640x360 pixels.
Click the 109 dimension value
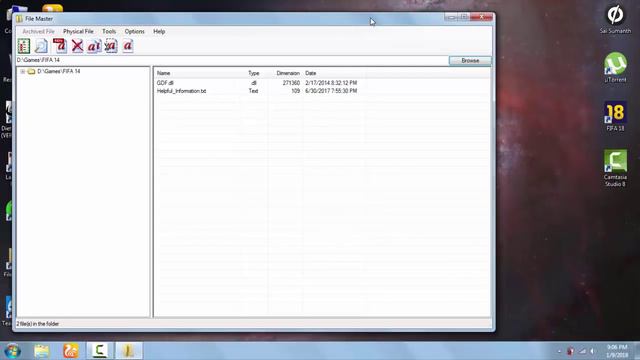pos(296,91)
